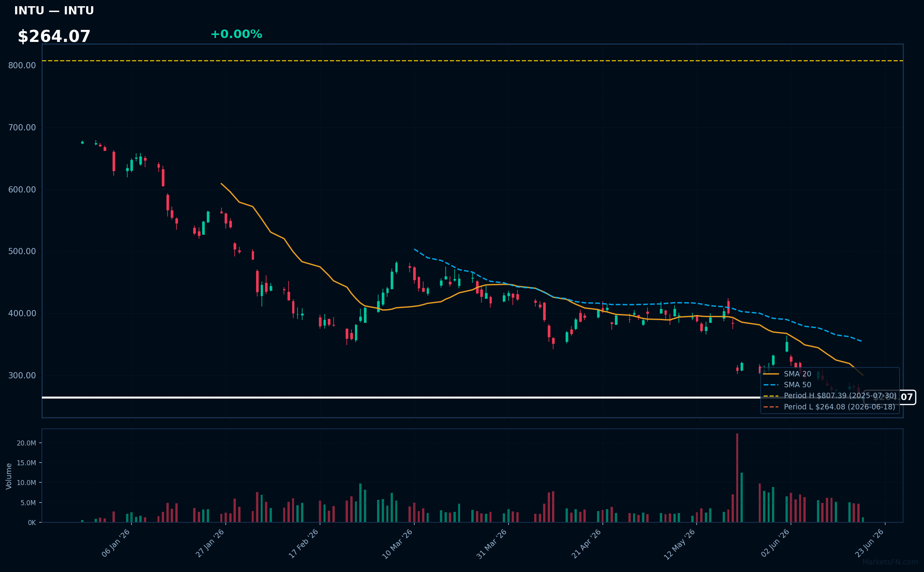Click the 21 Apr '26 date label

587,543
